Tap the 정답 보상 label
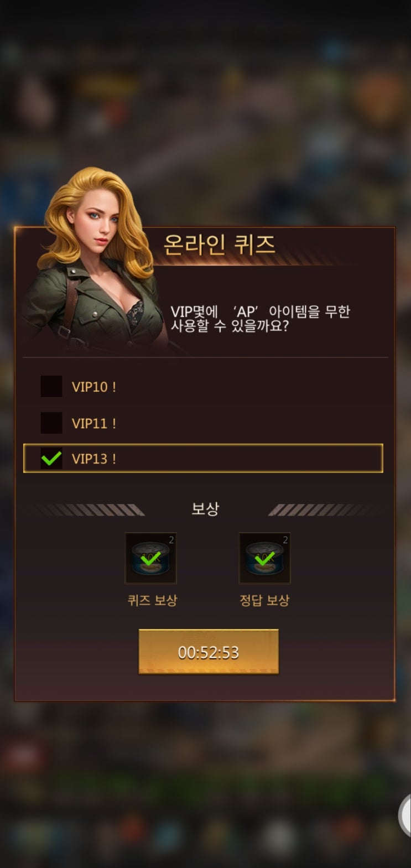 click(264, 600)
